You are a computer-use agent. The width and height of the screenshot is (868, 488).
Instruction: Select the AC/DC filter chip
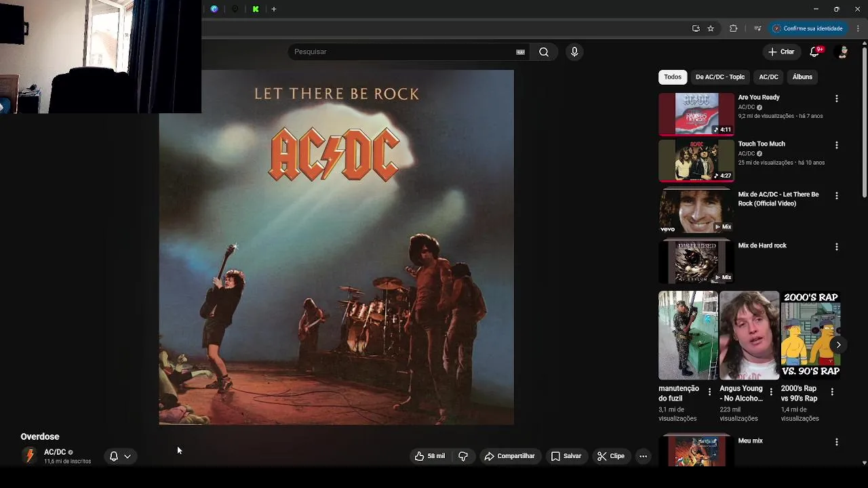pyautogui.click(x=768, y=77)
